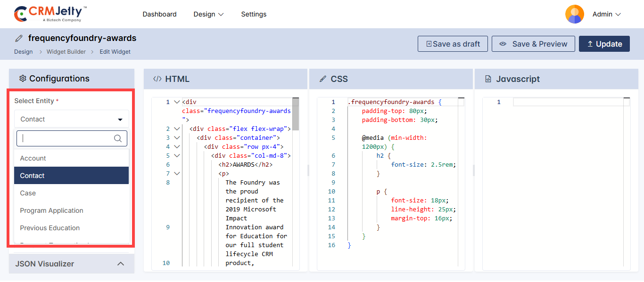Click the search magnifier icon in dropdown
This screenshot has height=282, width=644.
[x=118, y=138]
